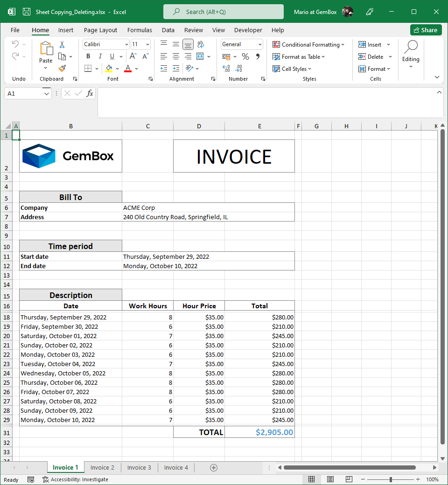Click the Share button
This screenshot has width=448, height=485.
tap(426, 30)
